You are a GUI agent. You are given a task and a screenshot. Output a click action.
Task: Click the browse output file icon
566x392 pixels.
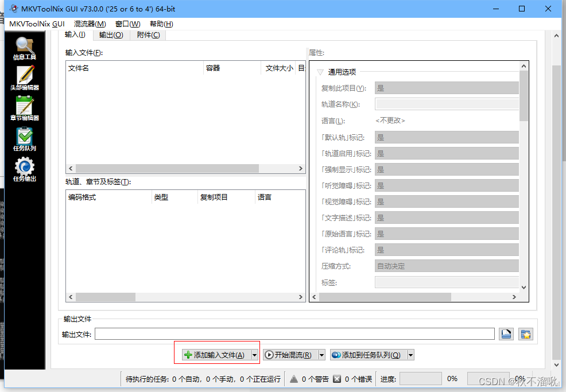[506, 334]
